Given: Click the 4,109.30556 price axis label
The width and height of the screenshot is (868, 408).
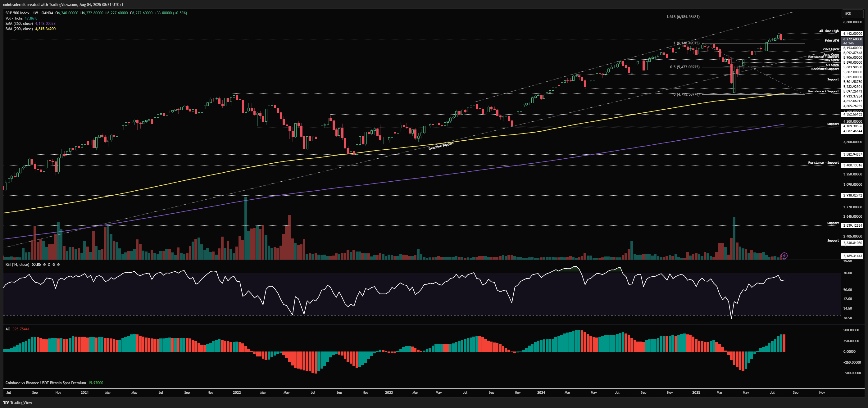Looking at the screenshot, I should [x=852, y=126].
